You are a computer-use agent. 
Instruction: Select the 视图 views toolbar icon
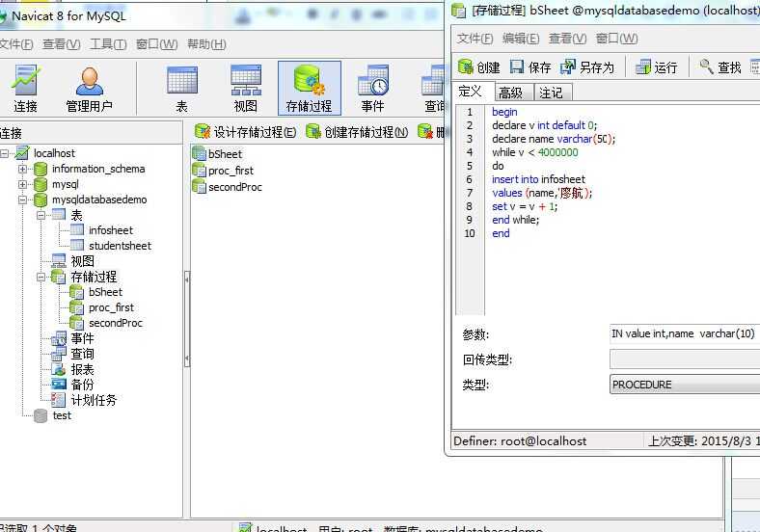(246, 89)
